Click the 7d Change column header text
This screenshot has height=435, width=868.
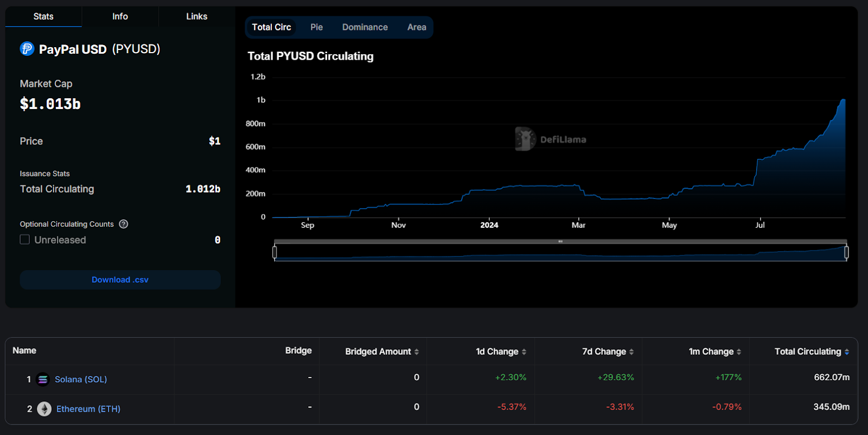click(604, 351)
